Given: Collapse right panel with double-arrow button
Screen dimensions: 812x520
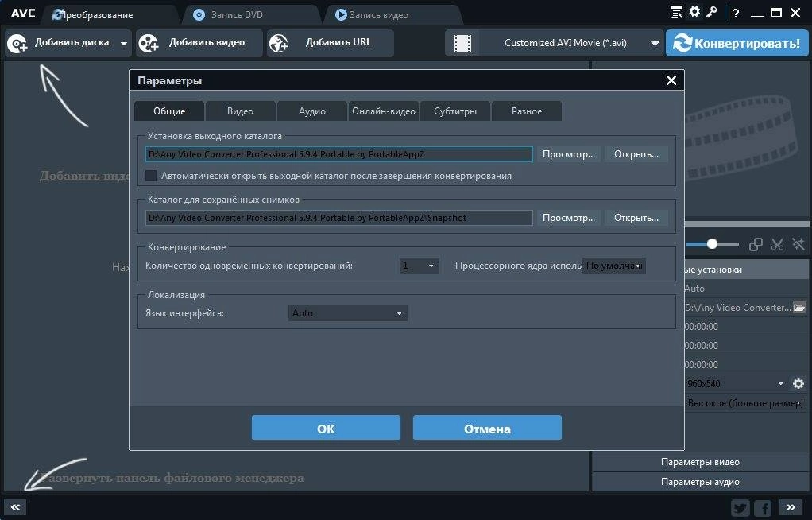Looking at the screenshot, I should click(x=791, y=507).
